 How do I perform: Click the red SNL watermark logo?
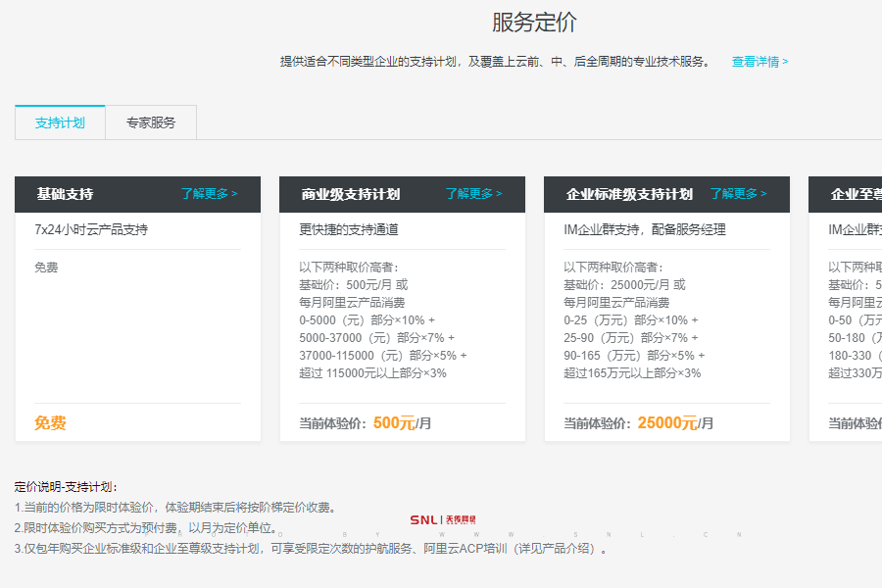tap(442, 519)
